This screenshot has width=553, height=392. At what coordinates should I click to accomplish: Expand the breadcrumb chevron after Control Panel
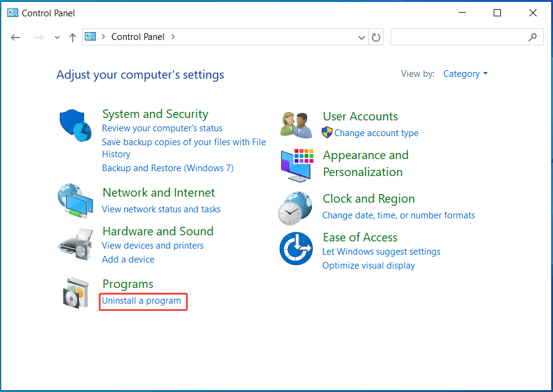click(173, 37)
